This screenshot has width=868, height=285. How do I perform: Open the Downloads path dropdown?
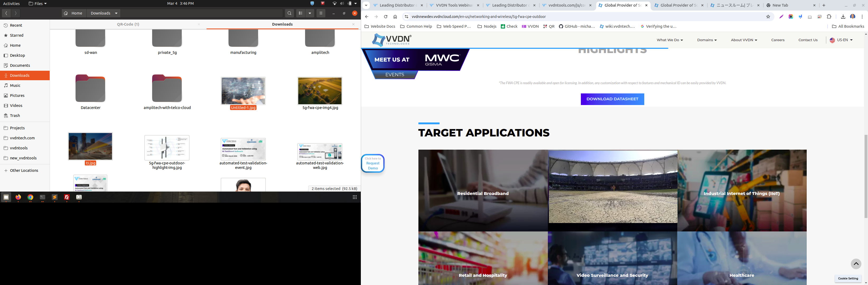[116, 13]
